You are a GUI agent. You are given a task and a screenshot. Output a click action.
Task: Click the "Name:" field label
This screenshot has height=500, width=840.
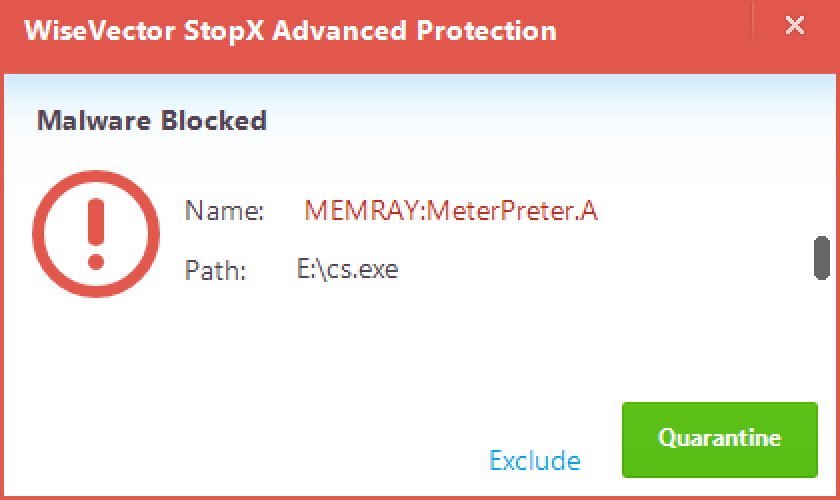(x=224, y=211)
